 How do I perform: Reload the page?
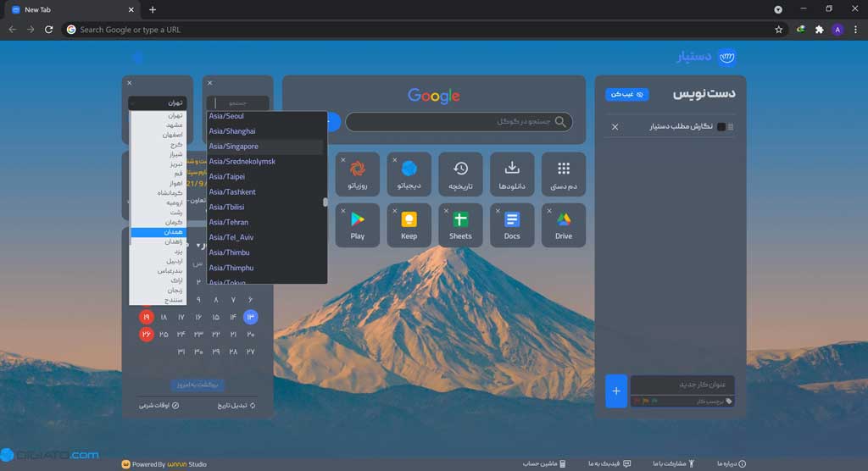tap(48, 30)
